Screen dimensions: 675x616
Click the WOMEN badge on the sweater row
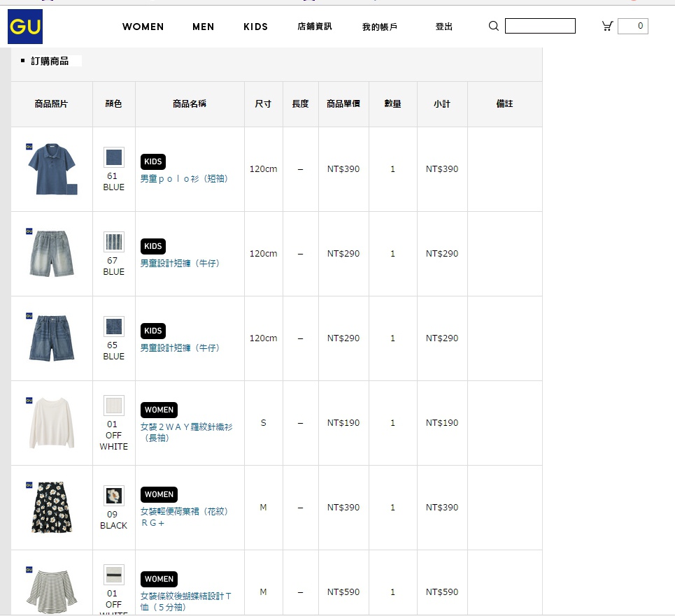[x=159, y=410]
